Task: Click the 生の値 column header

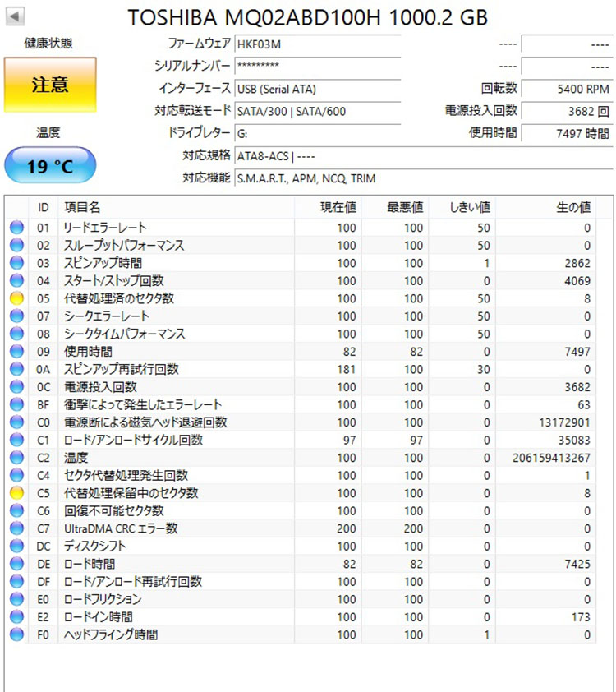Action: tap(546, 207)
